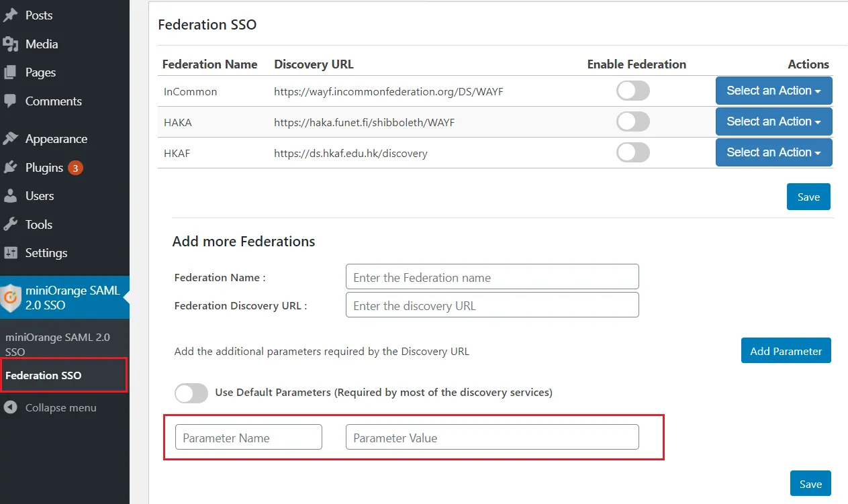Click the Pages icon in sidebar
This screenshot has height=504, width=848.
pos(10,72)
